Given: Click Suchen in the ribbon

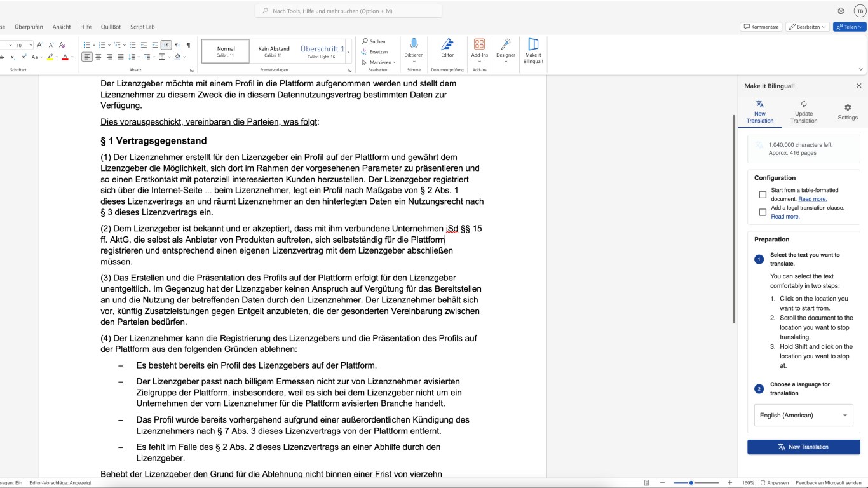Looking at the screenshot, I should (374, 41).
